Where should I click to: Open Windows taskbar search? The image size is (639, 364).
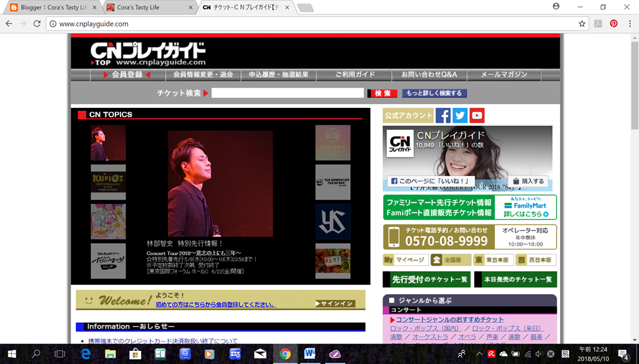click(x=36, y=354)
